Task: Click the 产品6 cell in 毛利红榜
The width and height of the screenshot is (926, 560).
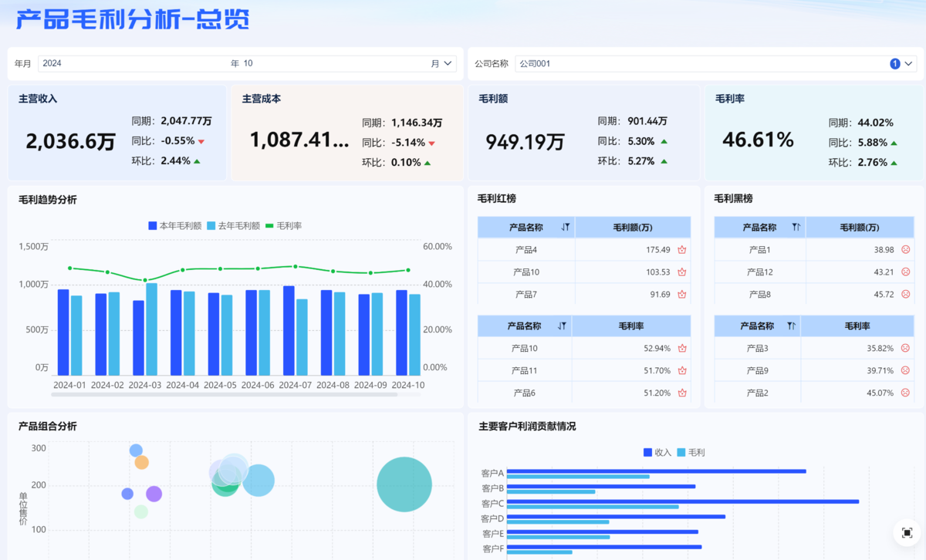Action: click(525, 393)
